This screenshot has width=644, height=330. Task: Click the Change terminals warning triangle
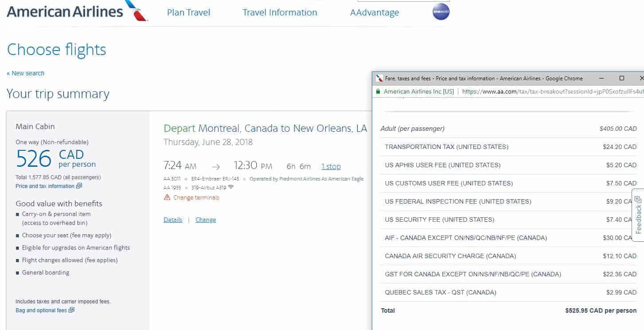168,197
